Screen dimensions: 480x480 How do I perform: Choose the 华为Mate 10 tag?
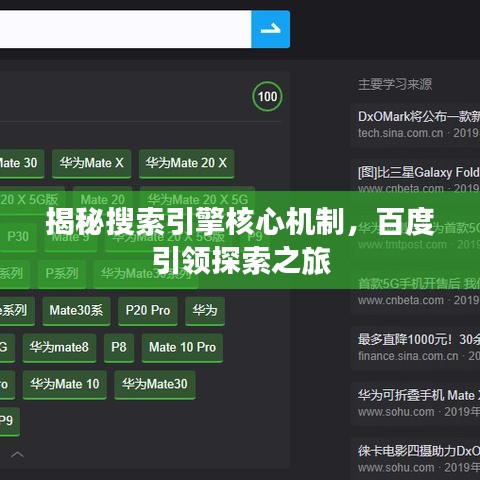pos(65,385)
